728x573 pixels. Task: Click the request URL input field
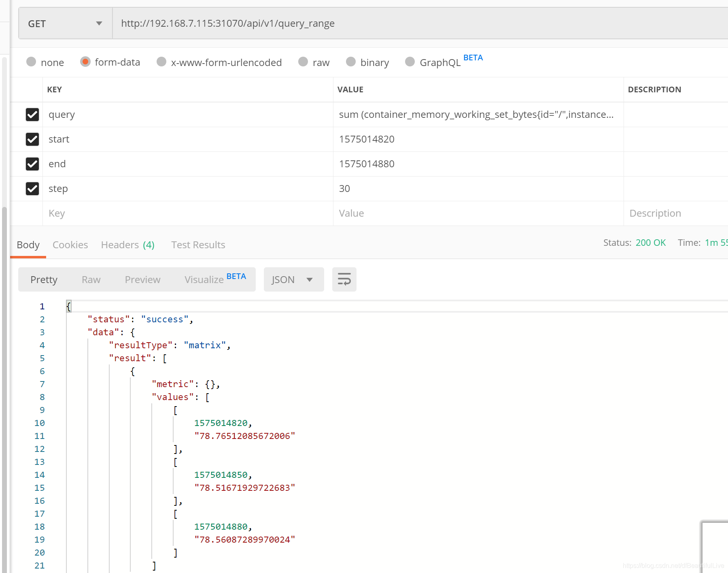pyautogui.click(x=420, y=23)
